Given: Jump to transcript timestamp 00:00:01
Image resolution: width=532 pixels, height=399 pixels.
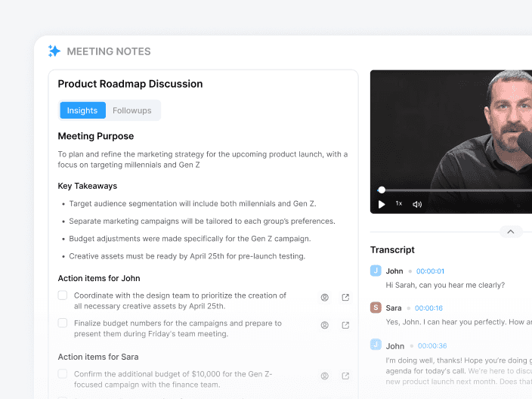Looking at the screenshot, I should tap(430, 271).
